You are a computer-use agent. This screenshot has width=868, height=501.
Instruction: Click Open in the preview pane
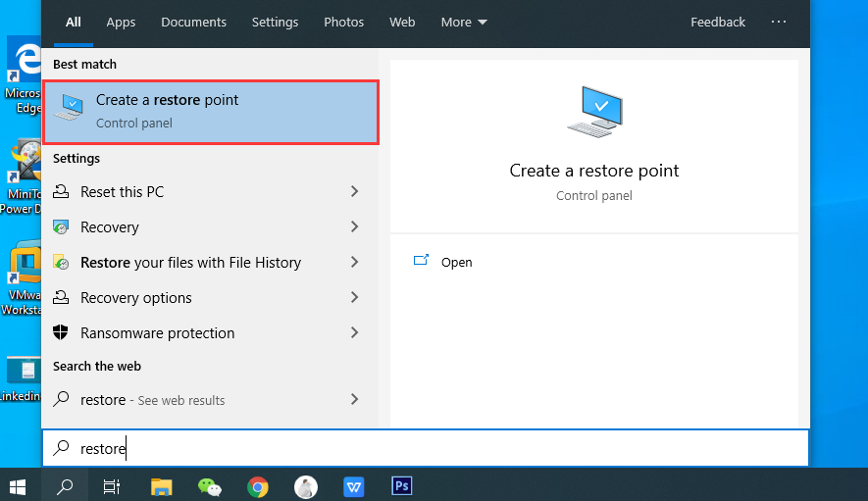click(x=457, y=263)
